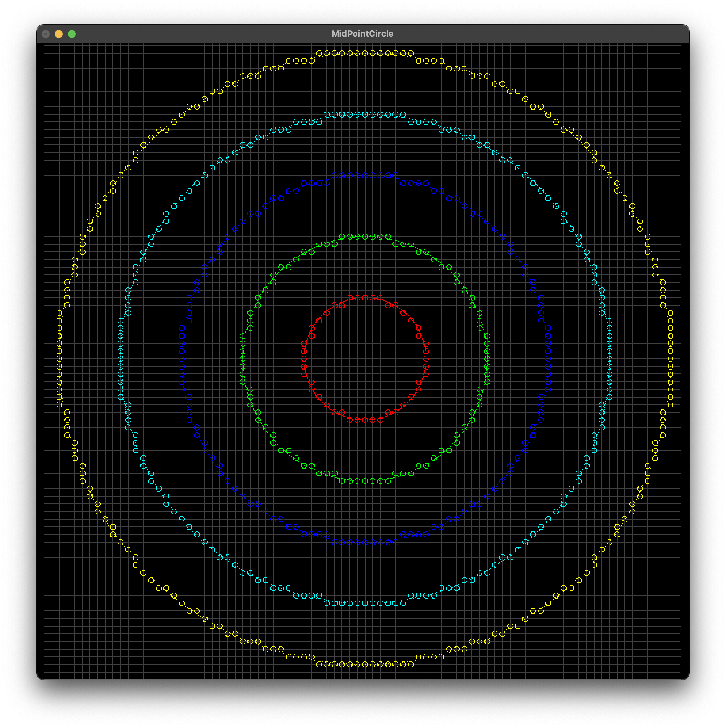Click the cyan circle's bottom edge
726x728 pixels.
[x=365, y=603]
